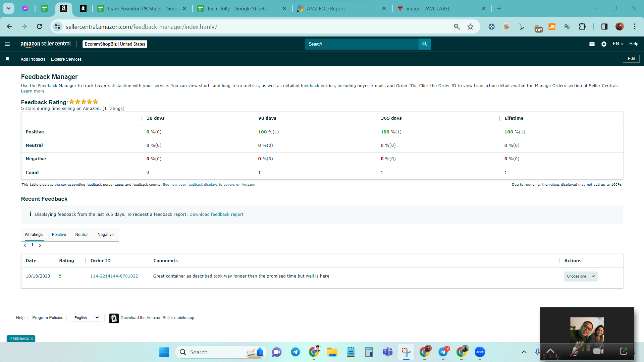
Task: Focus the Seller Central search field
Action: coord(362,44)
